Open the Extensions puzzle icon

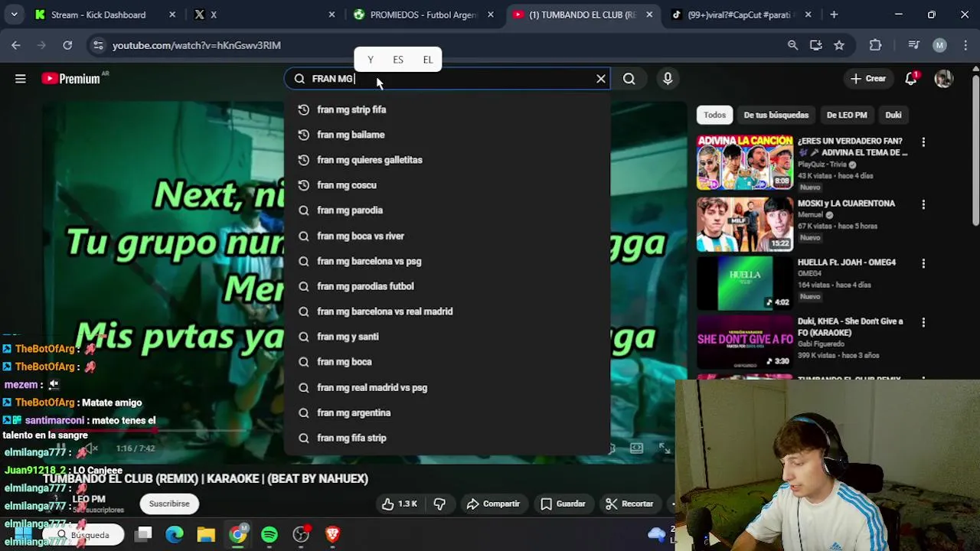(876, 45)
